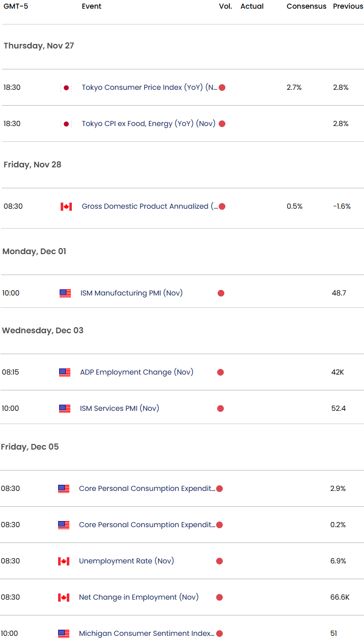Click the Canada flag beside Unemployment Rate
364x643 pixels.
coord(64,561)
